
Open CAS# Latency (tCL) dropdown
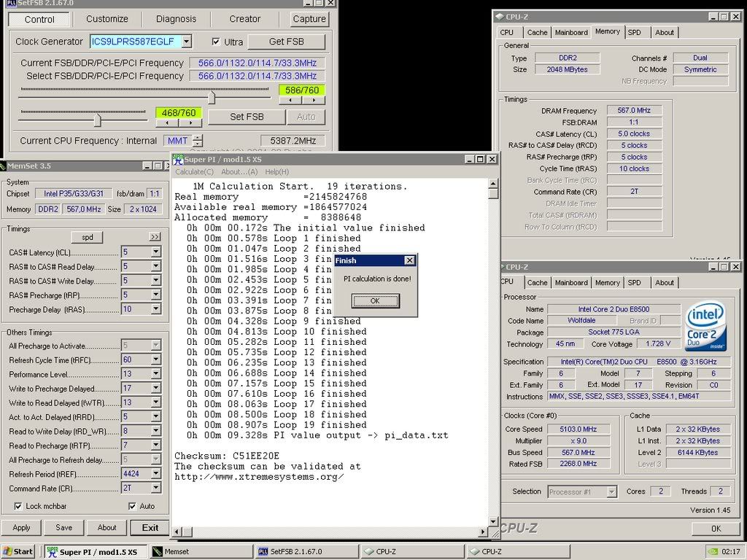[156, 252]
